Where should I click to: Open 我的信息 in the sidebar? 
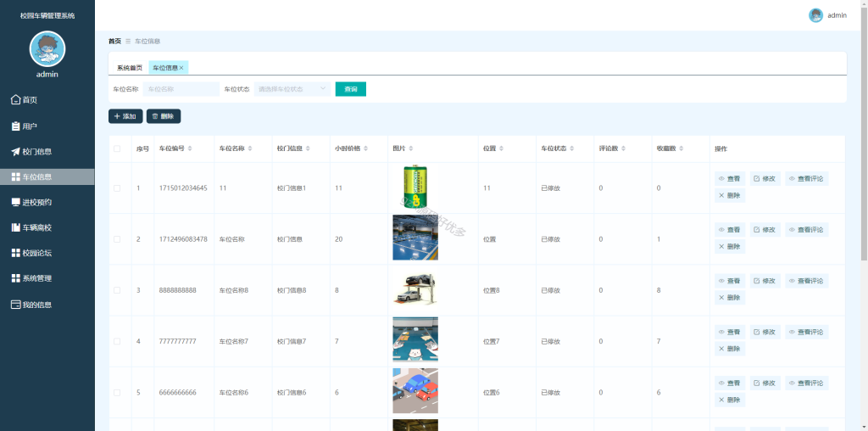[x=47, y=305]
